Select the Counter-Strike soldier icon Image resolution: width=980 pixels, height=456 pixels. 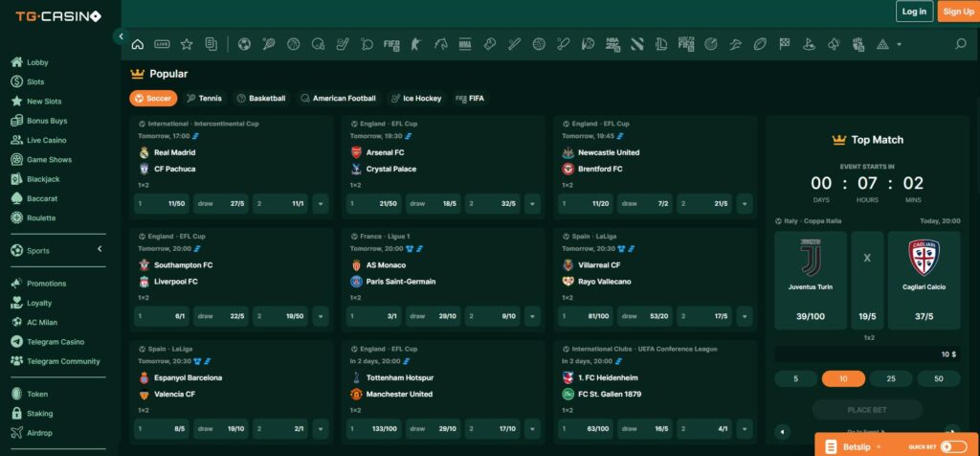415,44
